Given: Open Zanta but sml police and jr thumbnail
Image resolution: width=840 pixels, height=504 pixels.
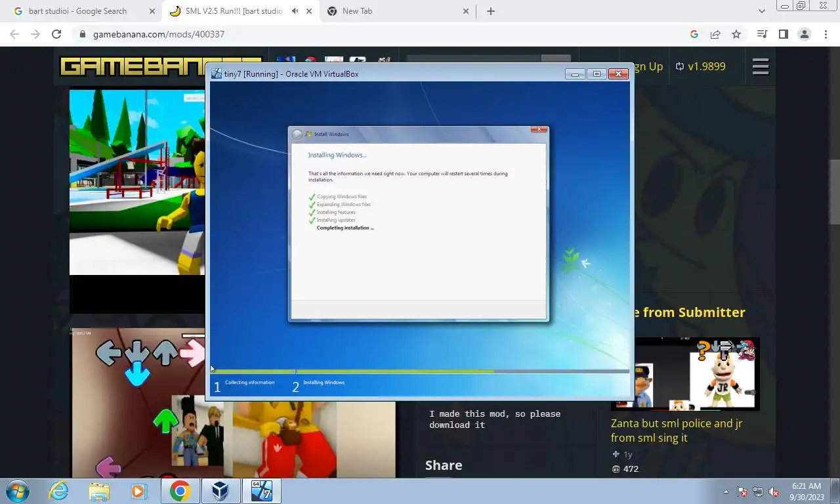Looking at the screenshot, I should pos(696,374).
